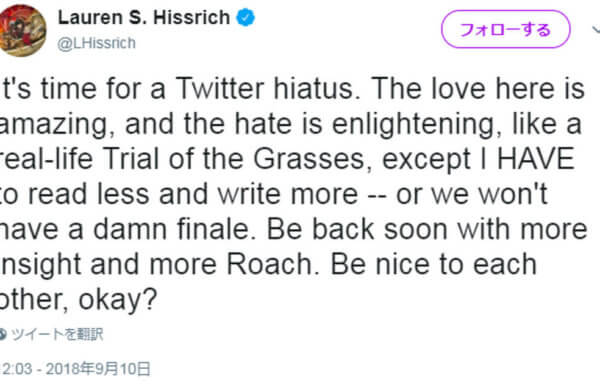This screenshot has height=384, width=600.
Task: Open the Lauren S. Hissrich display name
Action: 144,18
